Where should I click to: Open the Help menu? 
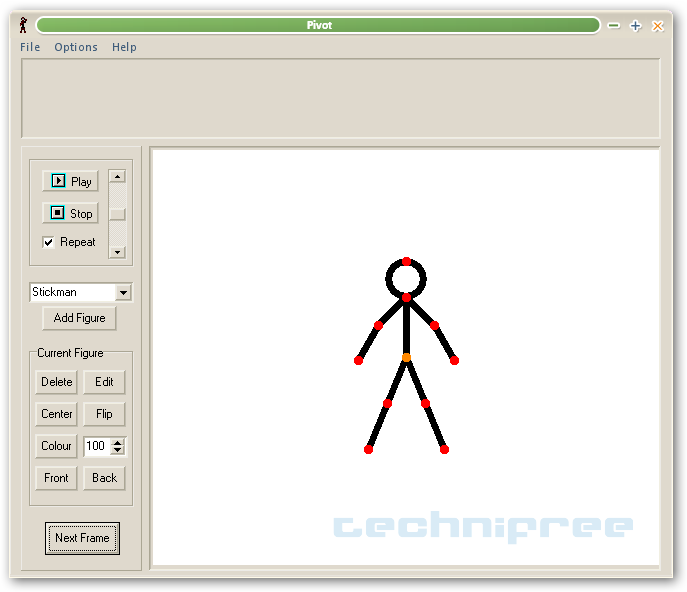(x=124, y=47)
